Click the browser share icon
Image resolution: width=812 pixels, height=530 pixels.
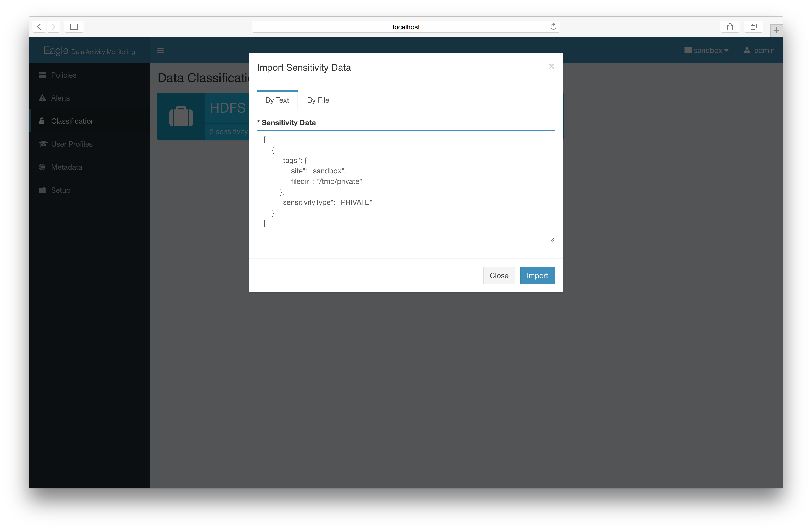pyautogui.click(x=730, y=27)
